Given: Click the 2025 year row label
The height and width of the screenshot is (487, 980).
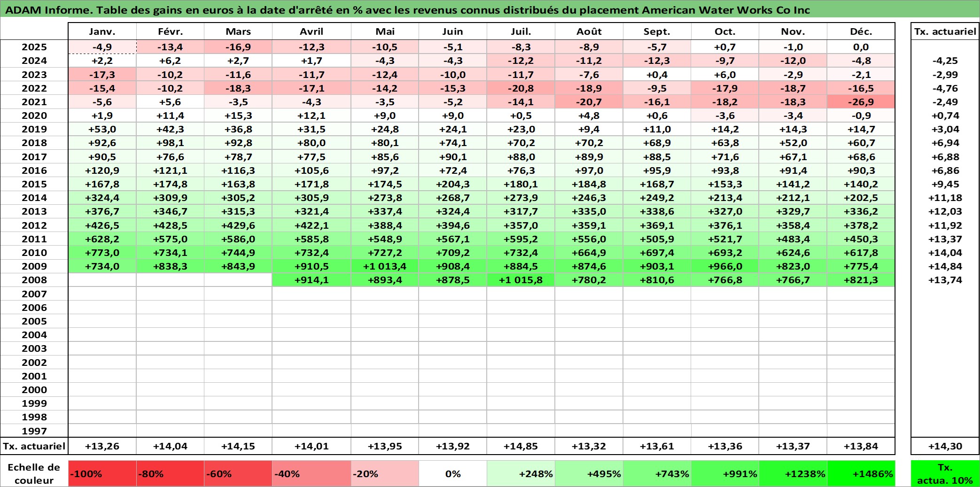Looking at the screenshot, I should click(x=34, y=47).
